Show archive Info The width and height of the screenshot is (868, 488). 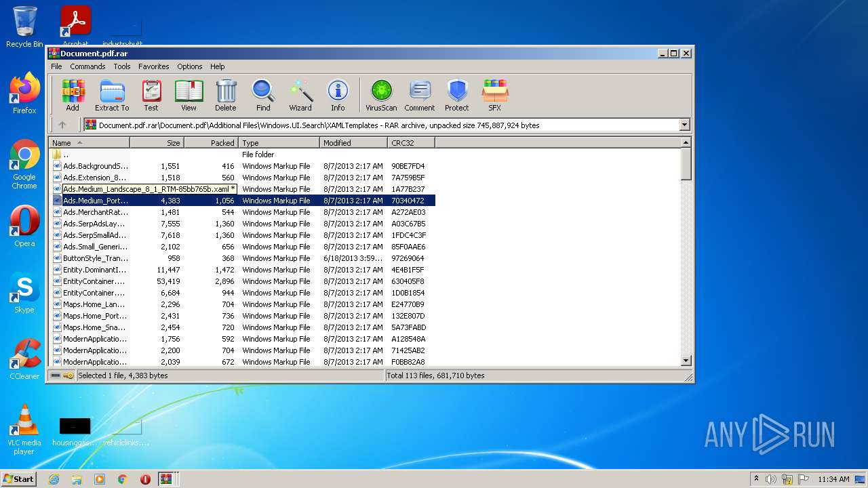click(338, 96)
